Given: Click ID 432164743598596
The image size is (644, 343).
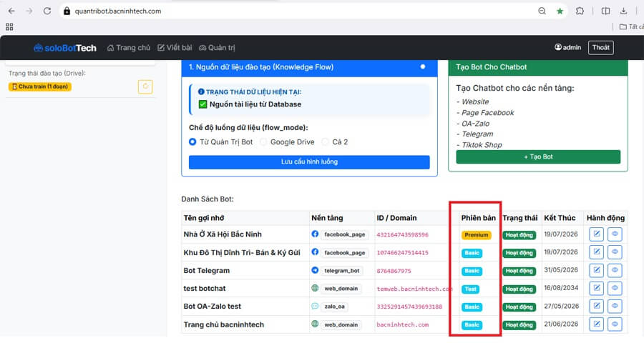Looking at the screenshot, I should click(x=402, y=235).
